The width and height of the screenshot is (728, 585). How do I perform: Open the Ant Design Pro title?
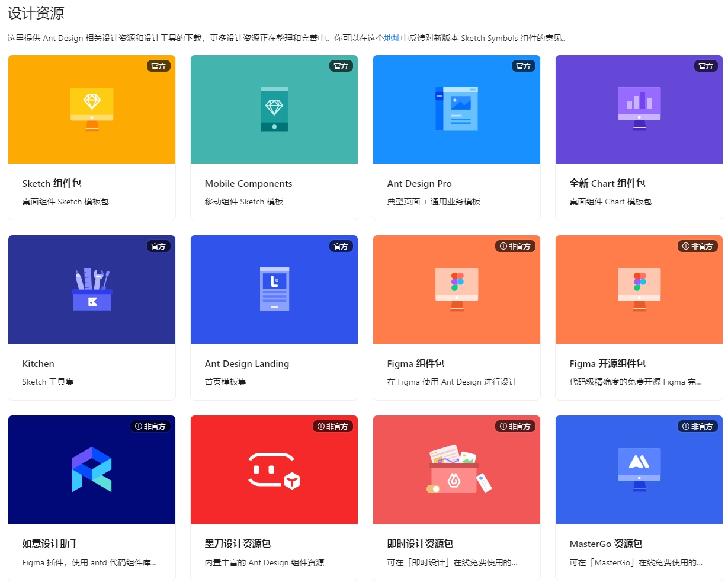point(419,183)
